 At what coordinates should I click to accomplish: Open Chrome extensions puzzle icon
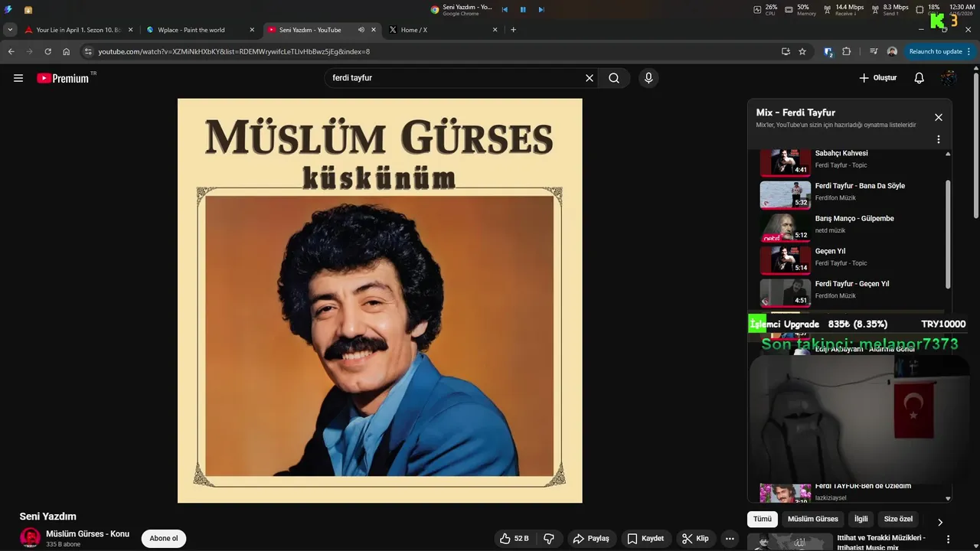click(846, 51)
